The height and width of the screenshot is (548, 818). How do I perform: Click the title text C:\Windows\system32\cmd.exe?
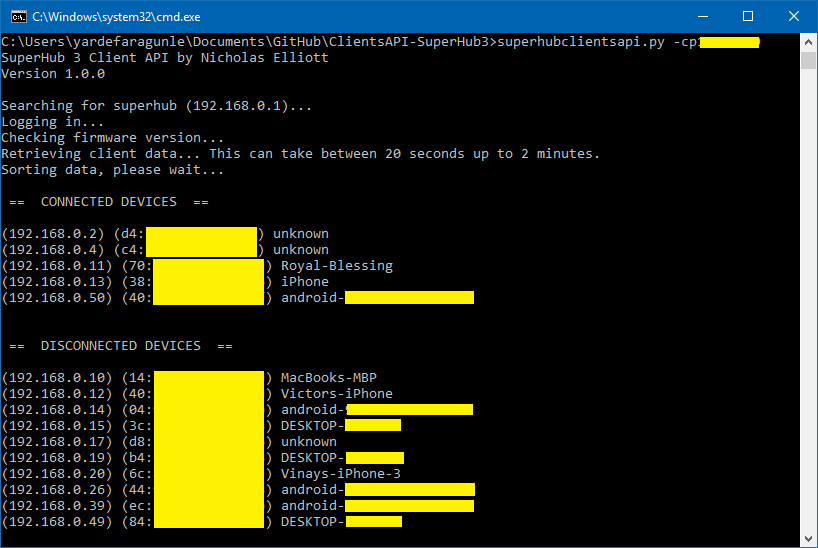[116, 17]
